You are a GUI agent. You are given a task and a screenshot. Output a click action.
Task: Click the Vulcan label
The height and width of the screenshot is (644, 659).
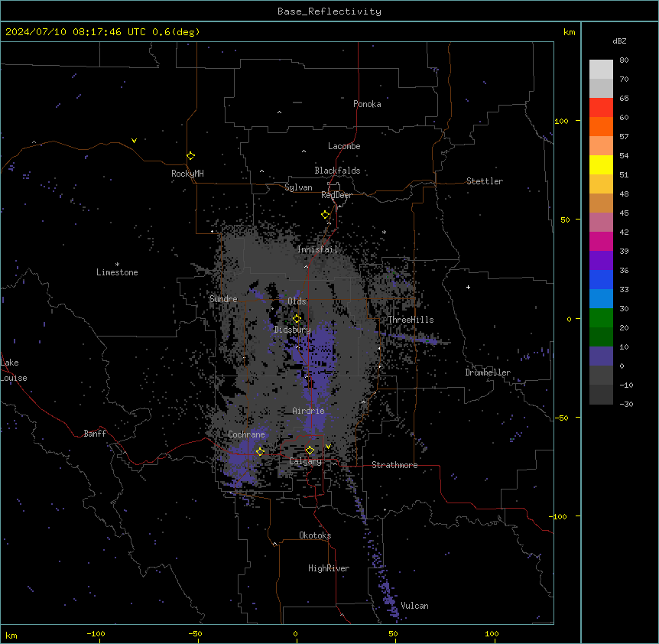tap(415, 606)
